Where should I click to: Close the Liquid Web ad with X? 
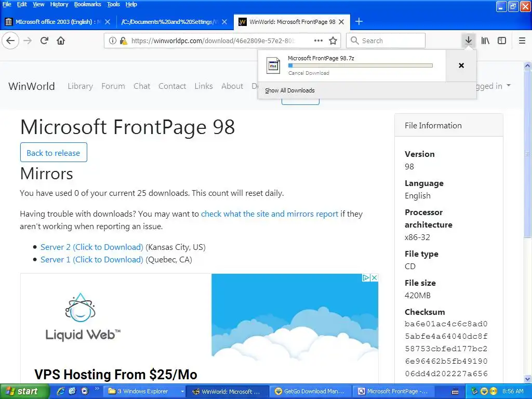(374, 277)
